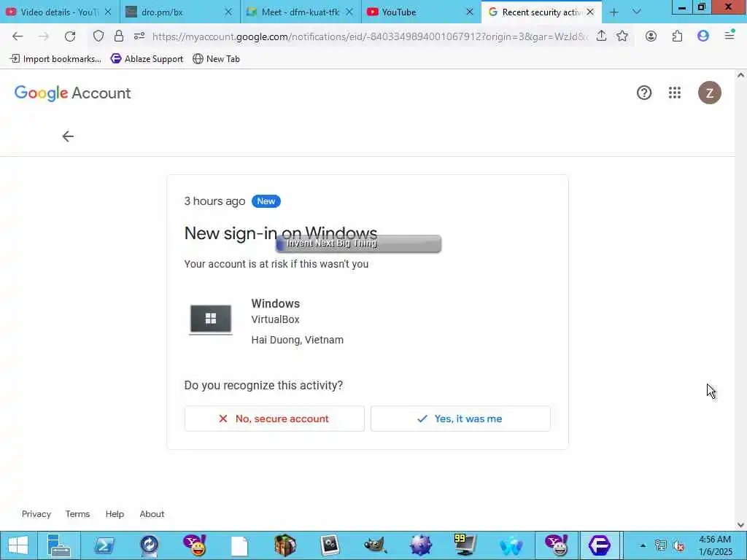The width and height of the screenshot is (747, 560).
Task: Click the New badge label
Action: pos(266,201)
